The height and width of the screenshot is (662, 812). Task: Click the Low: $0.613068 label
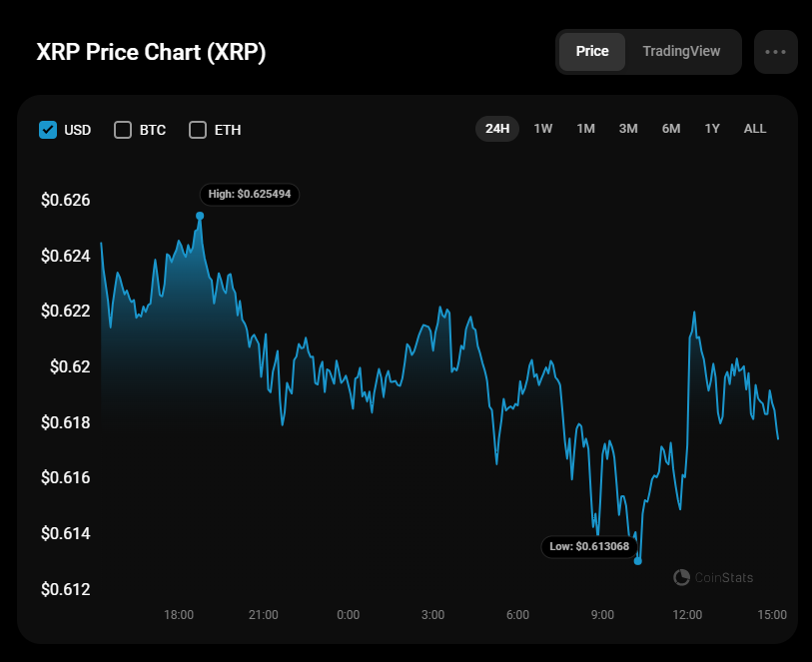point(589,546)
